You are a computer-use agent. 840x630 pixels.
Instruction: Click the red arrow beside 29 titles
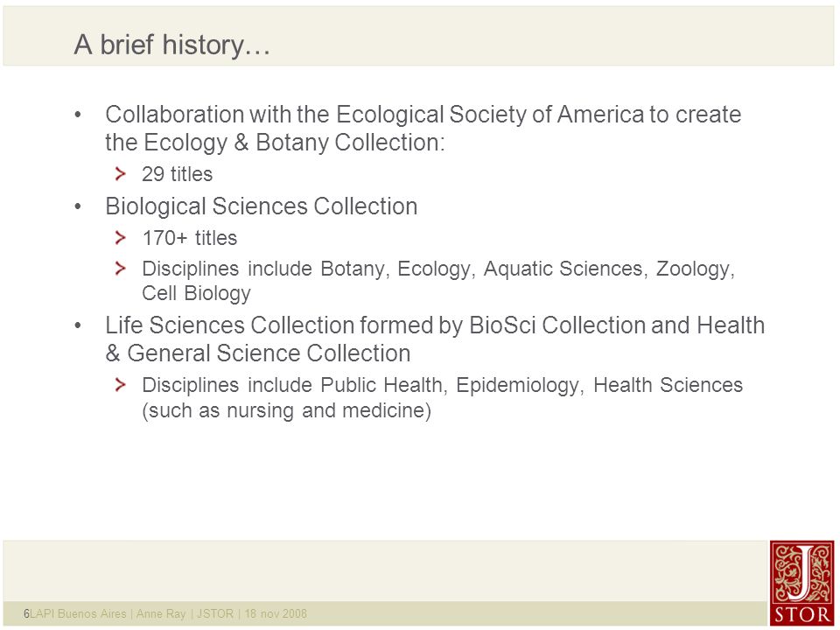121,173
